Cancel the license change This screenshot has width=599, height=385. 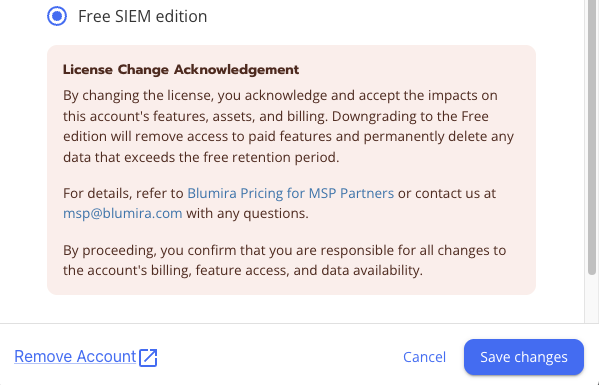click(x=424, y=357)
